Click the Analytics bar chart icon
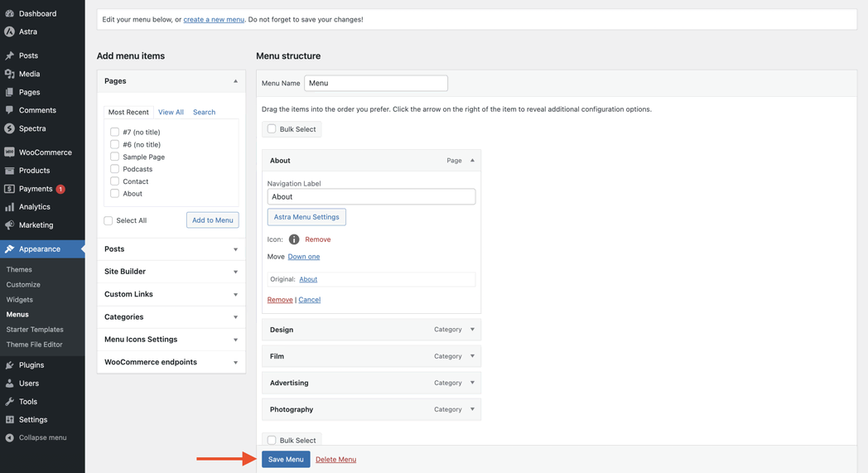 [x=10, y=207]
